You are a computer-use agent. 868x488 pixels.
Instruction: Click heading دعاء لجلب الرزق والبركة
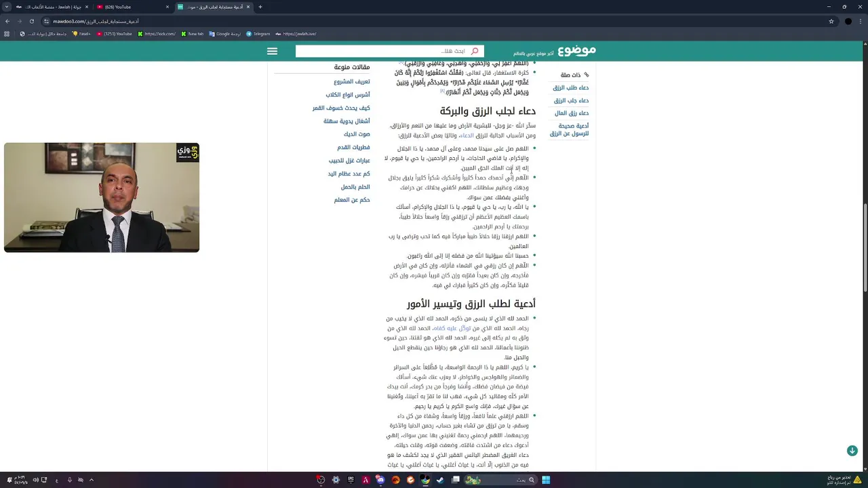(488, 110)
